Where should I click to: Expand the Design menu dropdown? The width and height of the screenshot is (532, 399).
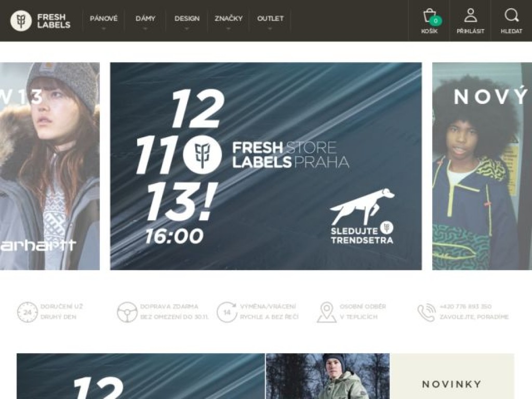187,21
